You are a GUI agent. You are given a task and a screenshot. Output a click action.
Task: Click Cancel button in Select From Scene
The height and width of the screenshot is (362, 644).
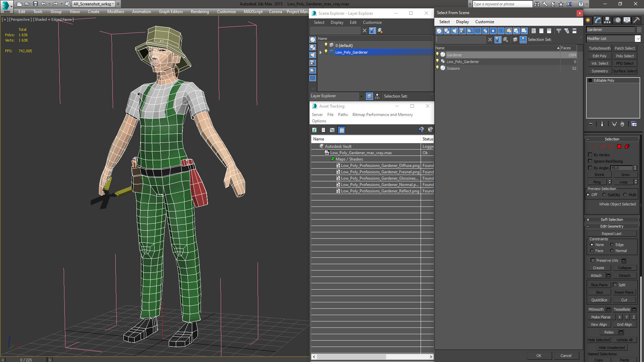click(566, 356)
